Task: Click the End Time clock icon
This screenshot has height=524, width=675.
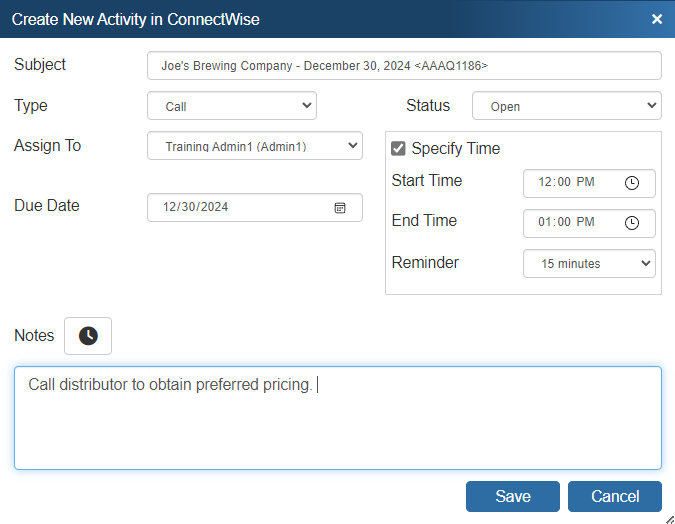Action: tap(632, 223)
